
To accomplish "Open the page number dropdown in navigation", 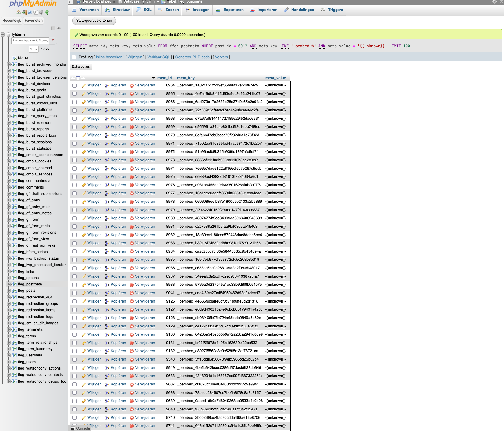I will (33, 49).
